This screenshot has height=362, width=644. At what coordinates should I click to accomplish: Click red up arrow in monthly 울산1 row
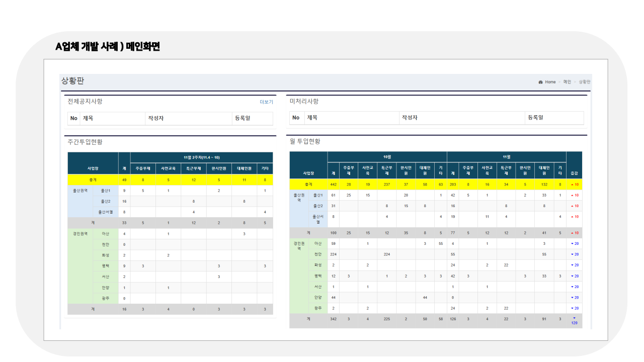[572, 195]
